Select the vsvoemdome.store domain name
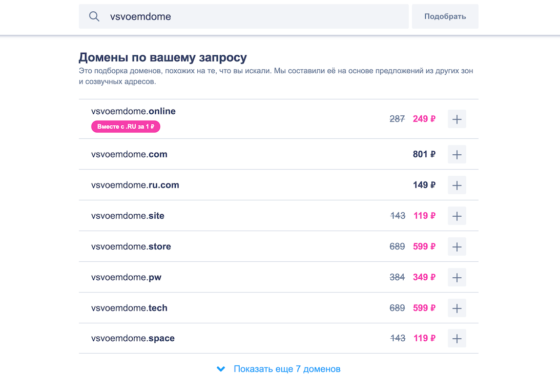This screenshot has width=560, height=392. tap(131, 246)
